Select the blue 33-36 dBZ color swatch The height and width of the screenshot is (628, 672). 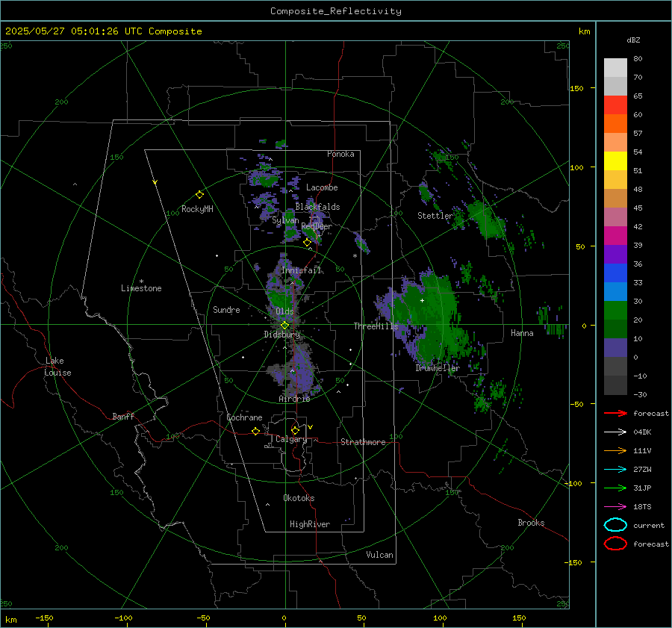pos(615,273)
